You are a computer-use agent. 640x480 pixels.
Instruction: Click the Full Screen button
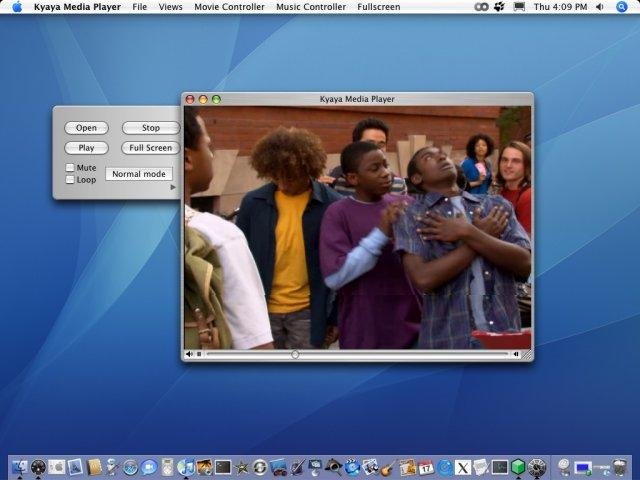tap(151, 148)
